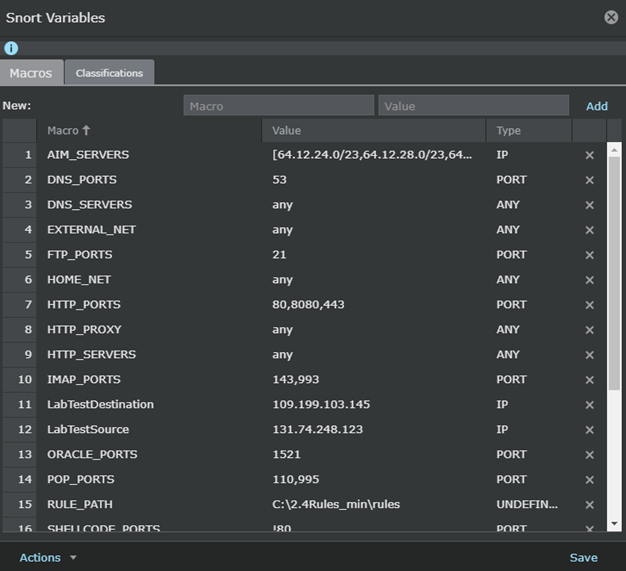Image resolution: width=626 pixels, height=571 pixels.
Task: Click the value 1521 cell
Action: point(374,454)
